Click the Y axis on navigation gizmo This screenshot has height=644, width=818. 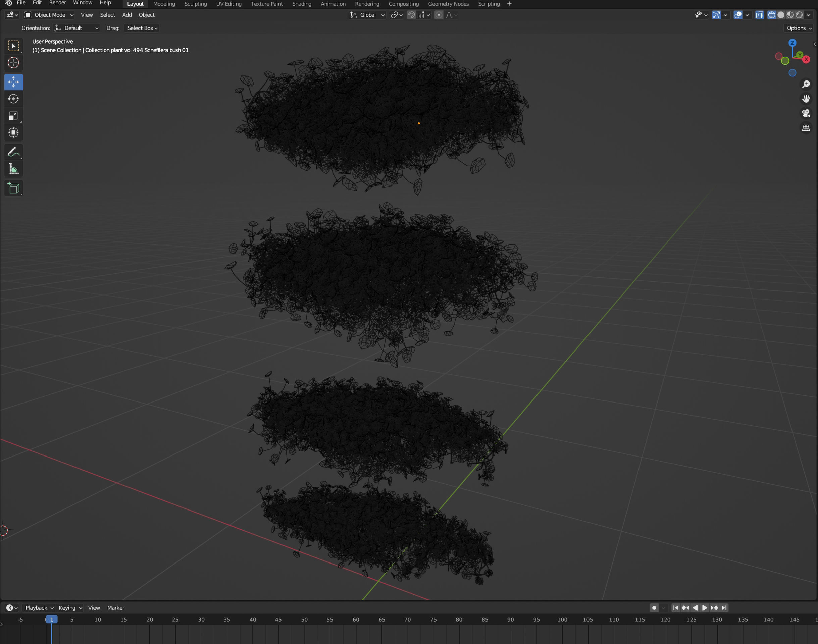point(800,55)
